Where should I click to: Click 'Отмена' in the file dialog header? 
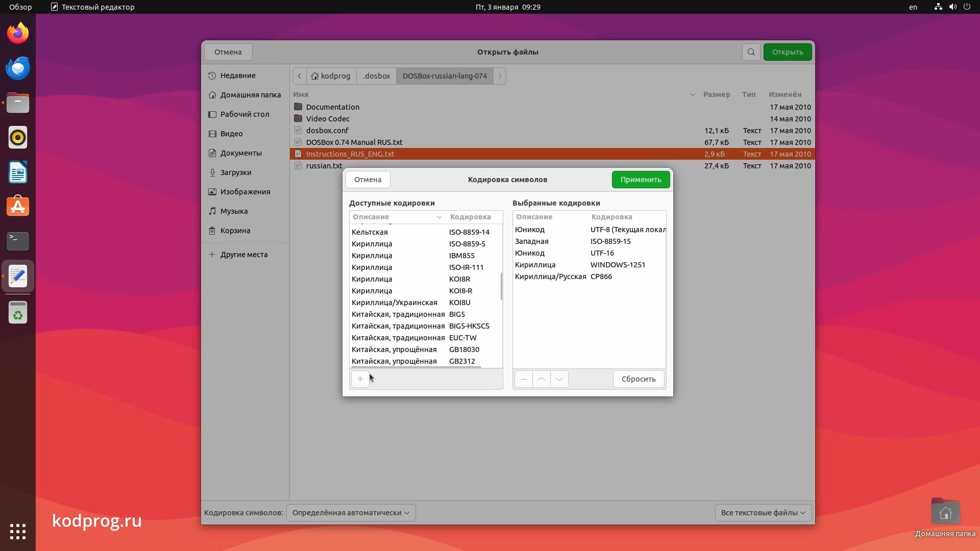[228, 52]
